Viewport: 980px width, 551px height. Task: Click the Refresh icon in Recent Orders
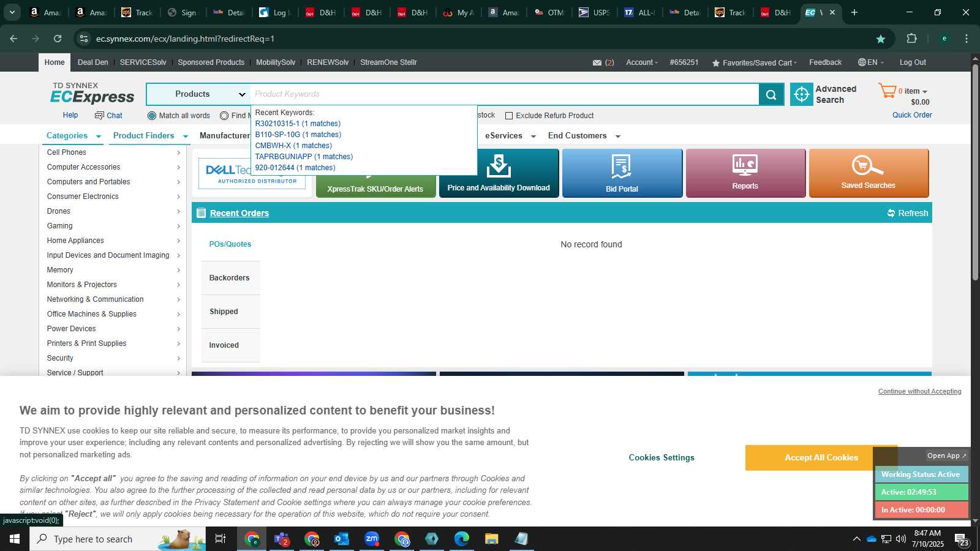tap(891, 213)
